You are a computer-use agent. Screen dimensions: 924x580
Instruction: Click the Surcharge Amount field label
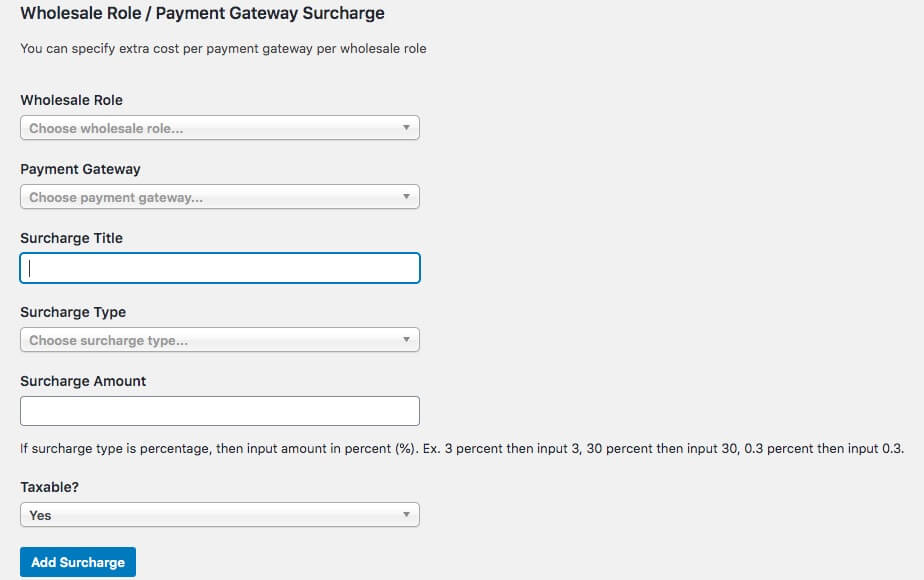pyautogui.click(x=83, y=381)
